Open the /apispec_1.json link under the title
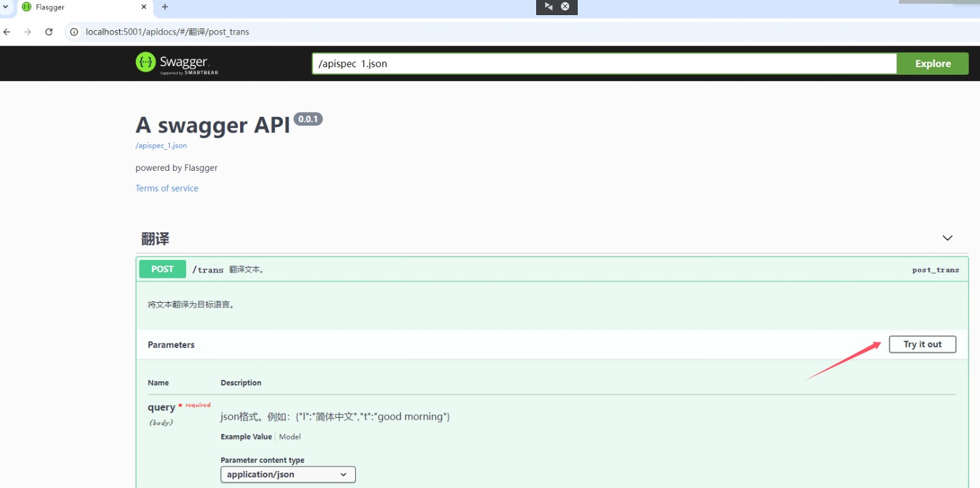This screenshot has height=488, width=980. click(161, 146)
